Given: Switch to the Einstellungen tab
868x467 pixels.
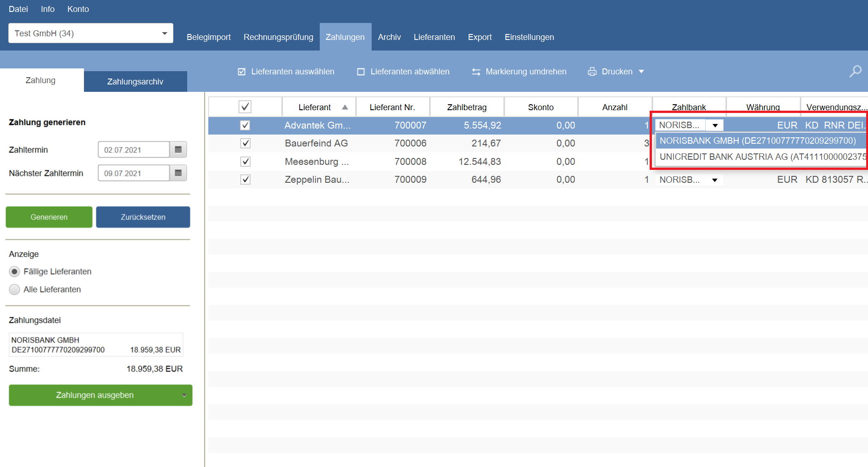Looking at the screenshot, I should 529,37.
